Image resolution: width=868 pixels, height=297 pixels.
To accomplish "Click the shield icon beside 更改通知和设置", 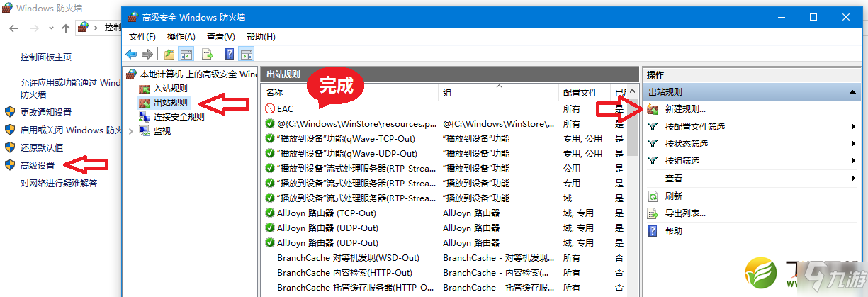I will [x=10, y=112].
